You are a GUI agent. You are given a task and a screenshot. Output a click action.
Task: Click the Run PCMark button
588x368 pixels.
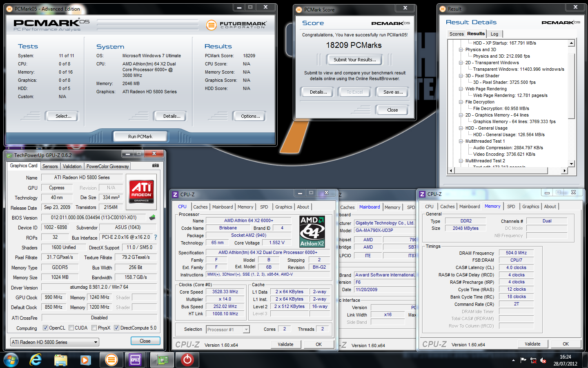[140, 137]
